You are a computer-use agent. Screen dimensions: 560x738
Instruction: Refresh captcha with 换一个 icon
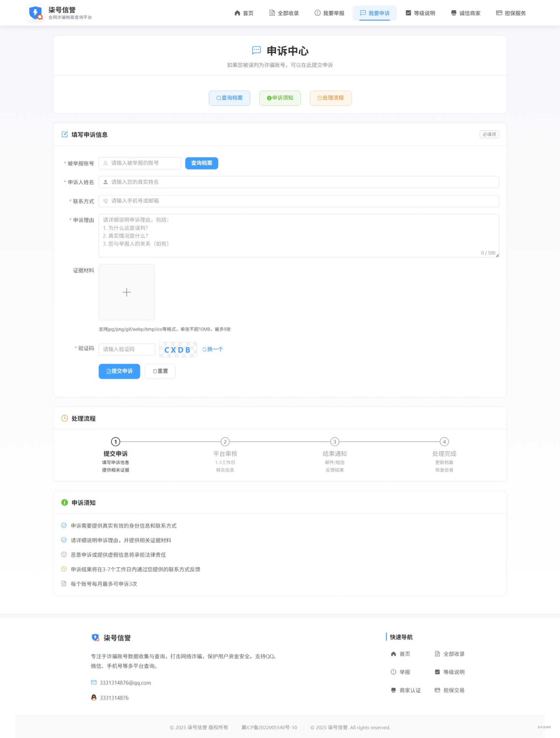pos(205,349)
